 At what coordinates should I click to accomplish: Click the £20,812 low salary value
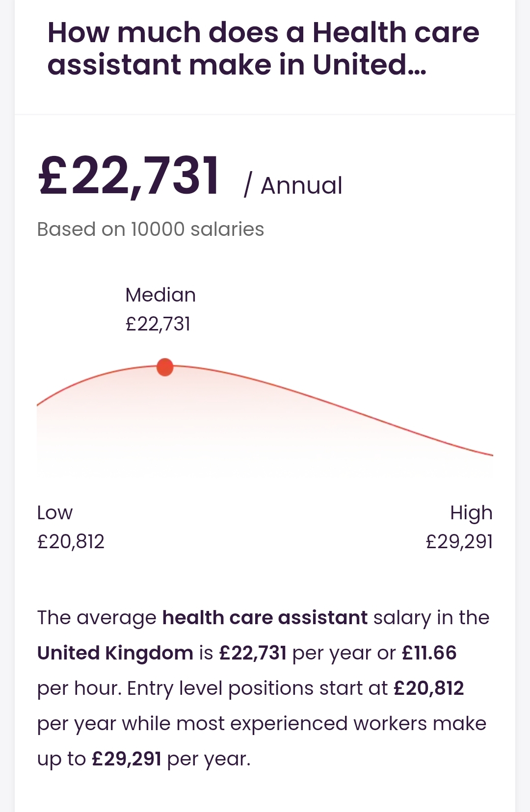click(x=71, y=541)
